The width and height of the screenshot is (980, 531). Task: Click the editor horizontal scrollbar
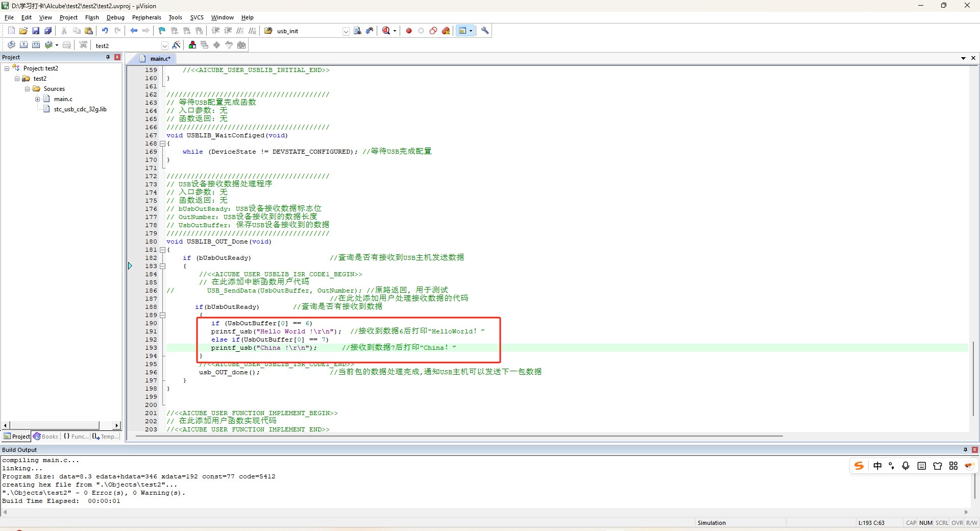[x=459, y=437]
